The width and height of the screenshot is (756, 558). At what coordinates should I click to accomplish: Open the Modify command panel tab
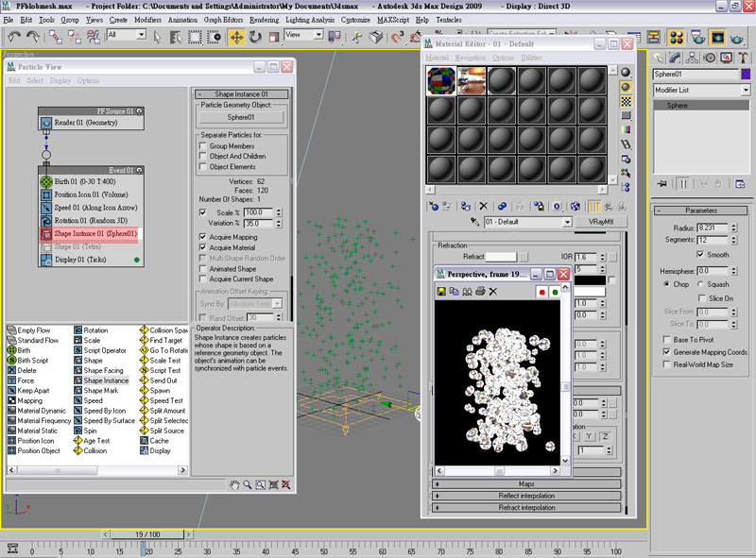pos(675,59)
